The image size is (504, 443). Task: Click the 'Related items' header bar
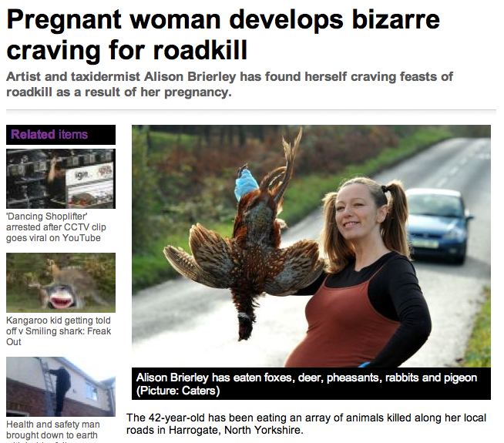(61, 135)
